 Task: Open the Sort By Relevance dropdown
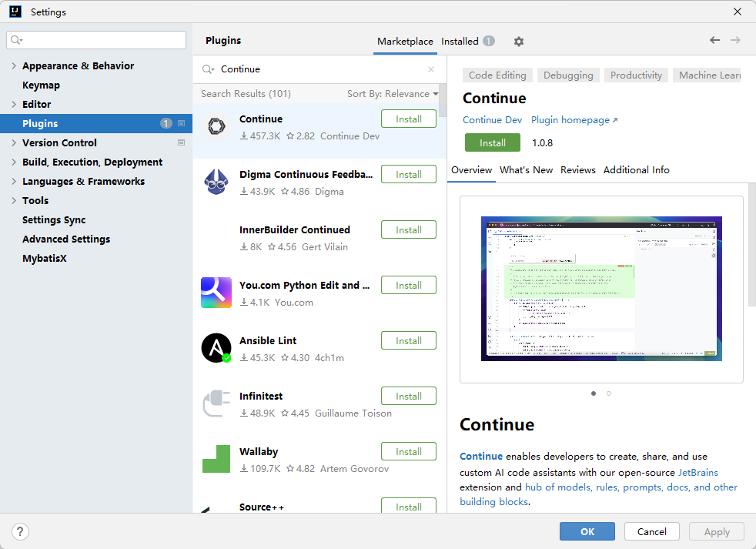pos(392,94)
